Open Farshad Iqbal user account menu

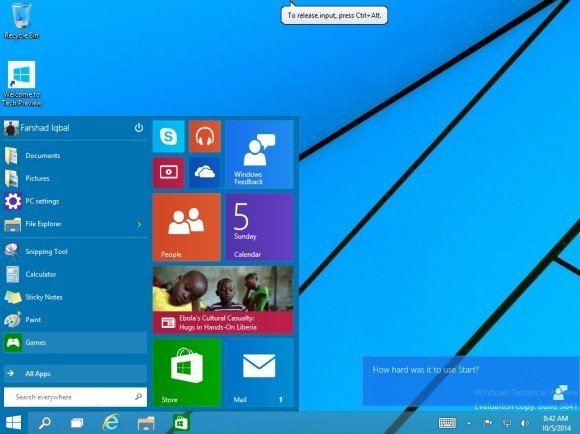point(37,128)
